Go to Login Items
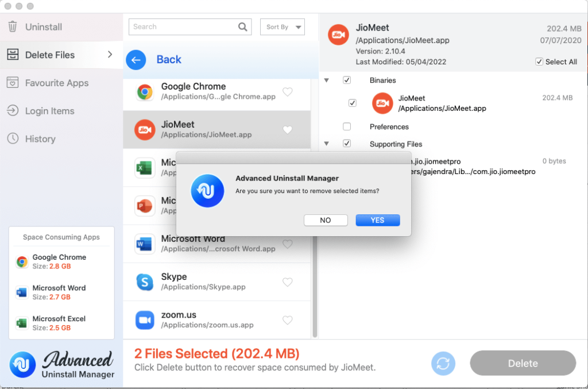Screen dimensions: 588x389 [x=61, y=111]
